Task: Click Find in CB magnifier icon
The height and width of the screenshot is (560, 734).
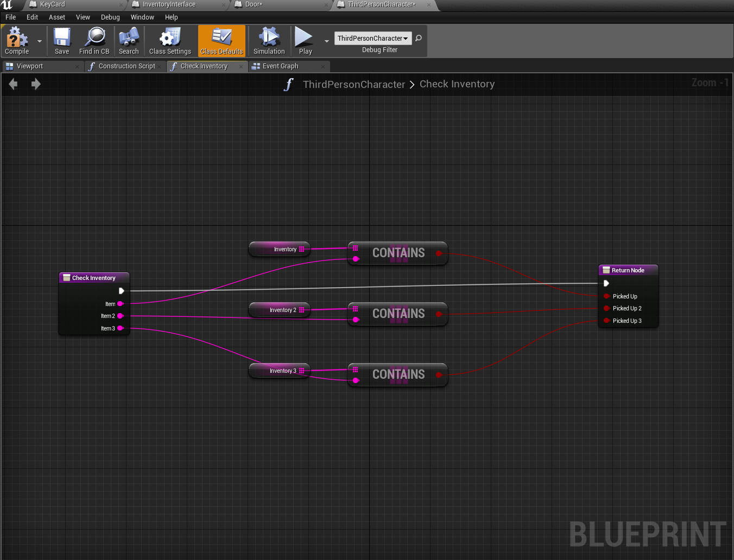Action: pyautogui.click(x=94, y=41)
